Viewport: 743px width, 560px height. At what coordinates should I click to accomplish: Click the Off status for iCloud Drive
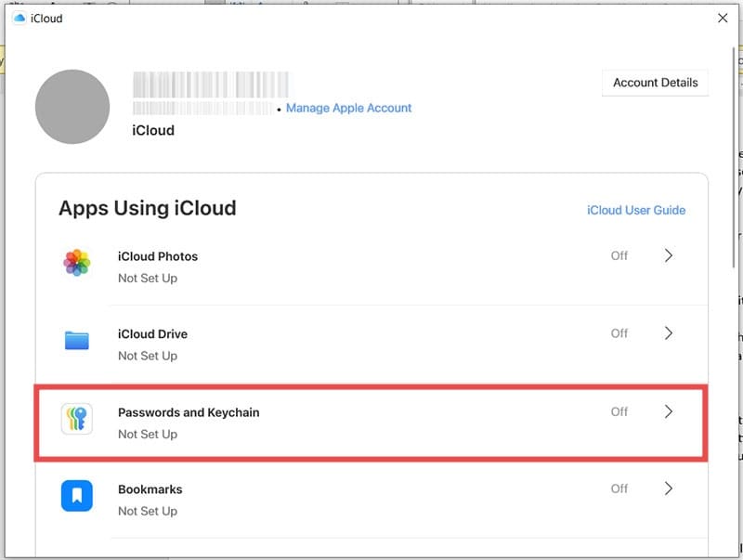point(619,333)
